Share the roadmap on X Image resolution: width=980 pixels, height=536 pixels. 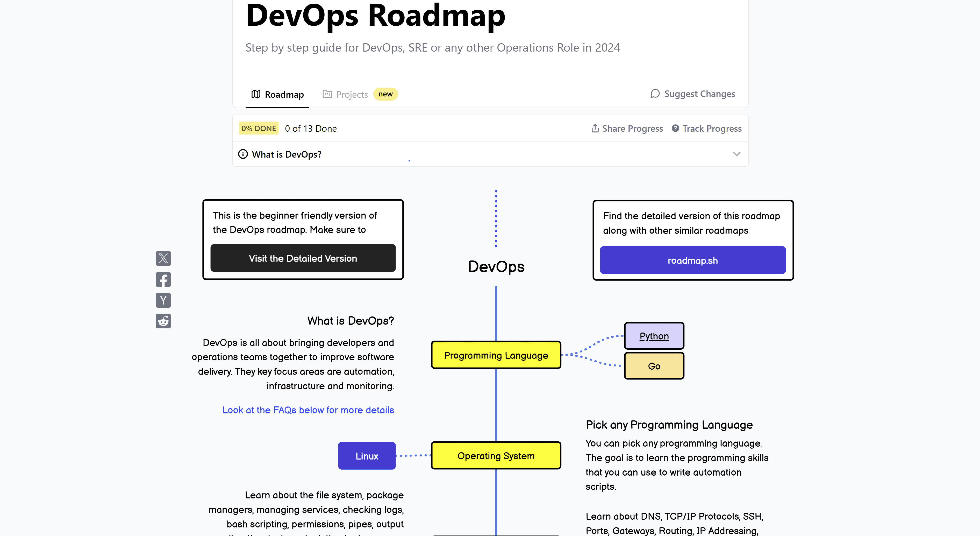[163, 258]
